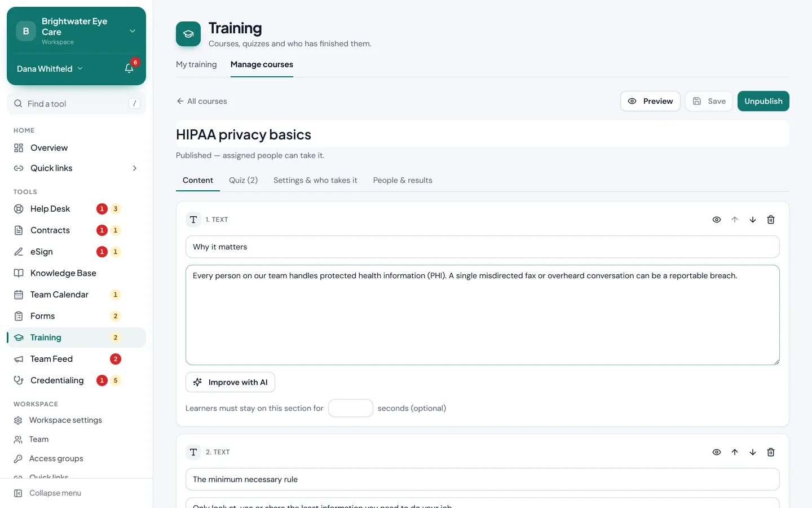Screen dimensions: 812x508
Task: Open Knowledge Base tool
Action: coord(76,273)
